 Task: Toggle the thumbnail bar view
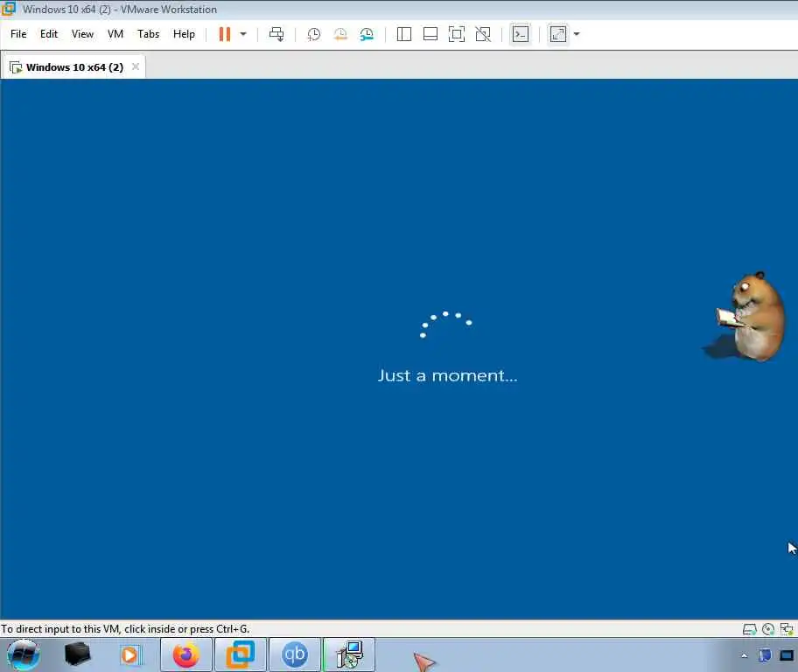pyautogui.click(x=430, y=34)
